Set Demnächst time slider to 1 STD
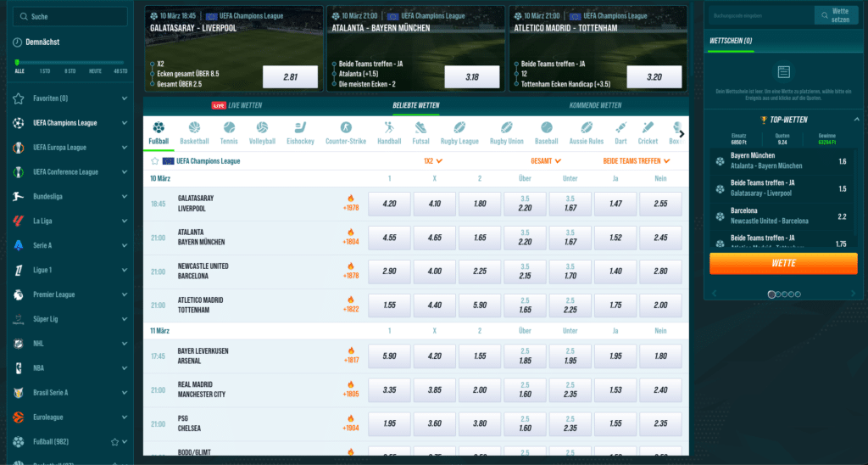Image resolution: width=868 pixels, height=465 pixels. (x=44, y=71)
